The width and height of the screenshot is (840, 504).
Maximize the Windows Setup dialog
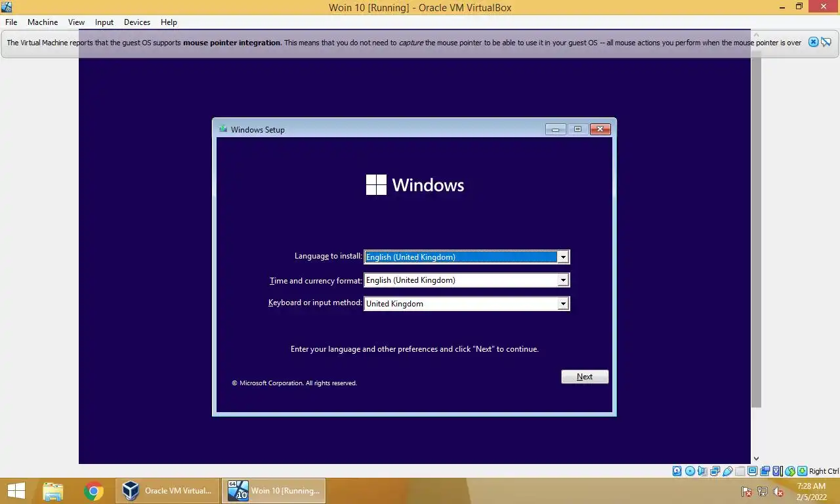(577, 129)
